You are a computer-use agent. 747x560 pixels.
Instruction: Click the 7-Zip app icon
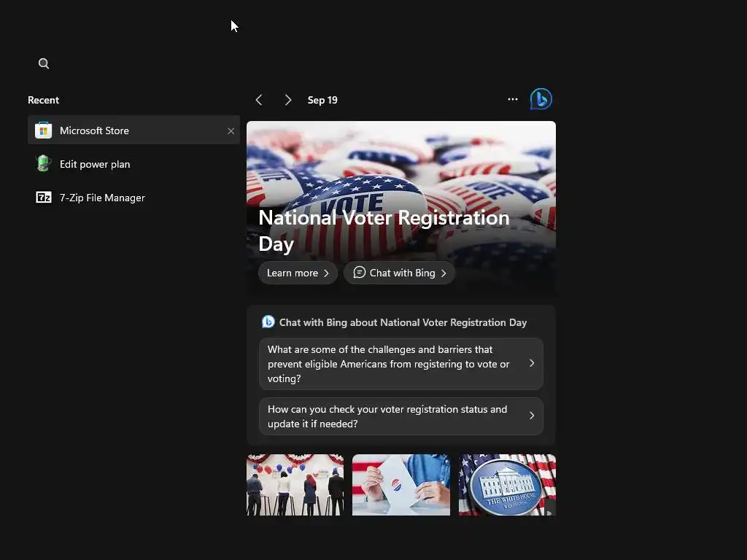point(43,197)
